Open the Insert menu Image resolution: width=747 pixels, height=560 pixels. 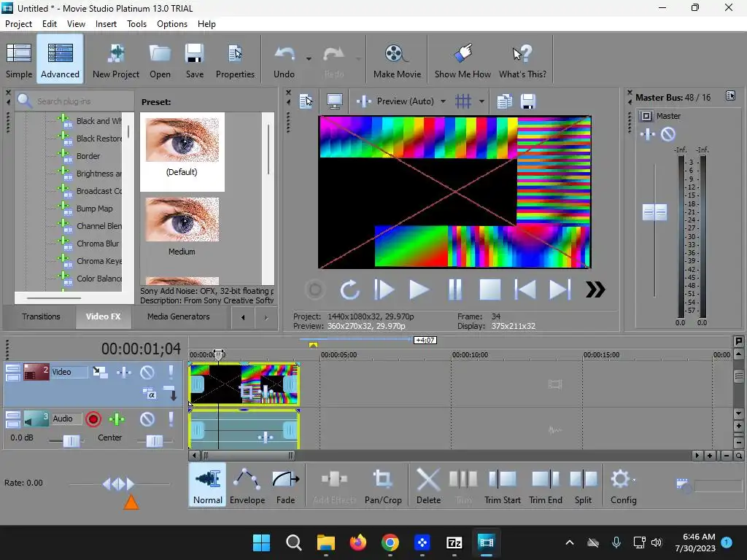tap(106, 24)
